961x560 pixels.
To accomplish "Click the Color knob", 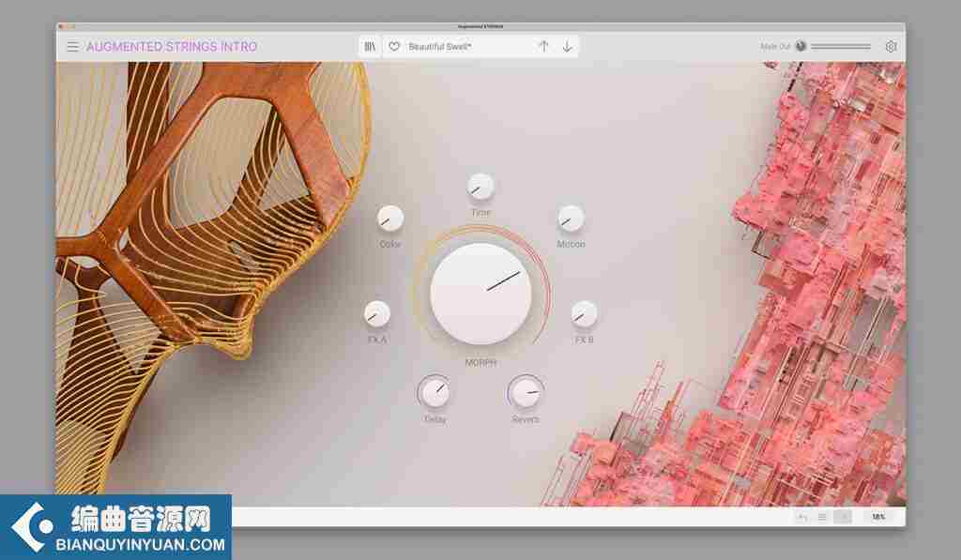I will (390, 219).
